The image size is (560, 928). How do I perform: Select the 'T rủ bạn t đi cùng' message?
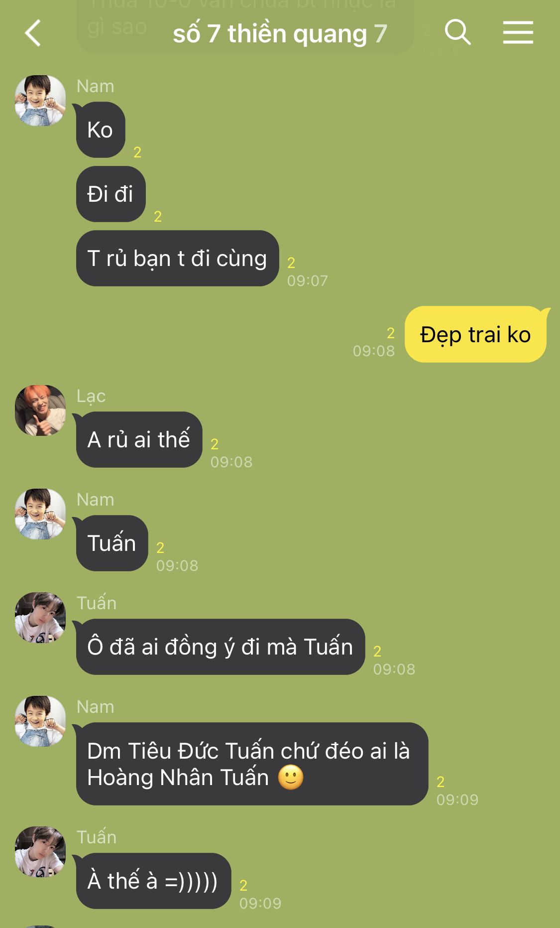click(177, 259)
